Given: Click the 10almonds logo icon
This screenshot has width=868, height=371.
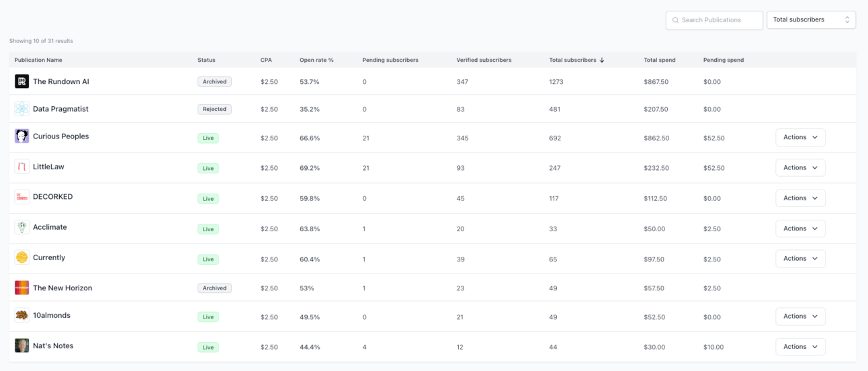Looking at the screenshot, I should (22, 315).
